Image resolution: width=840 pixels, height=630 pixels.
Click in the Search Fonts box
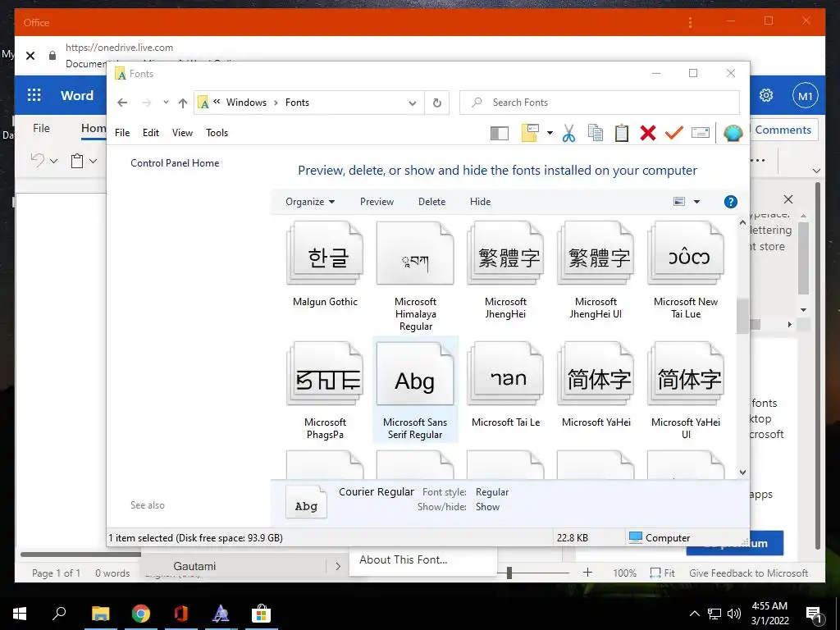[600, 103]
